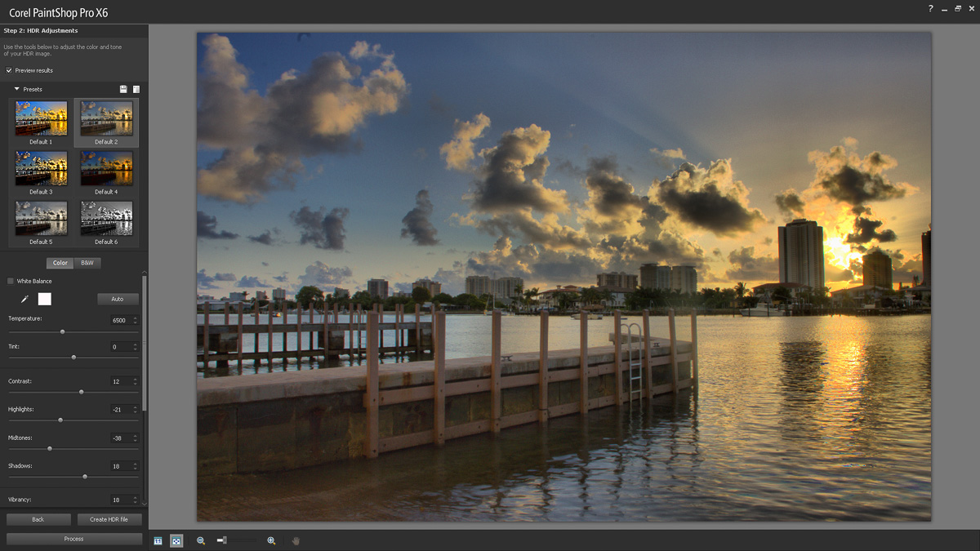Click the zoom out magnifier icon
The height and width of the screenshot is (551, 980).
200,540
